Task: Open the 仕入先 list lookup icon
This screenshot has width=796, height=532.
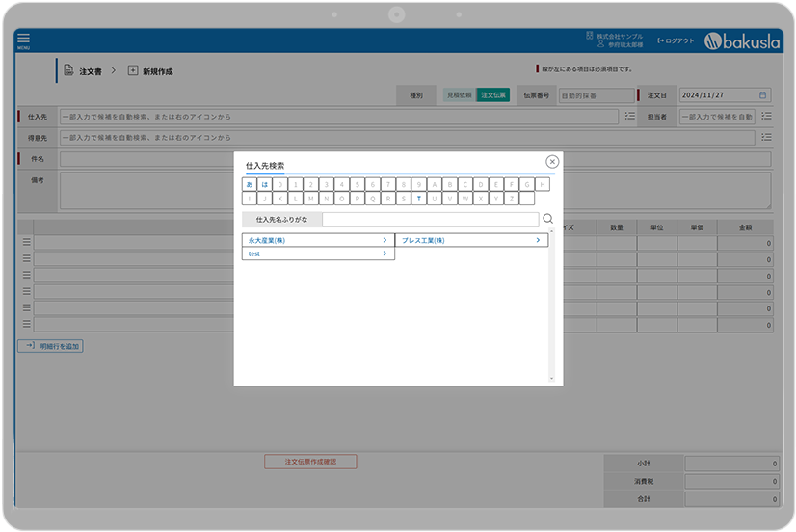Action: [630, 116]
